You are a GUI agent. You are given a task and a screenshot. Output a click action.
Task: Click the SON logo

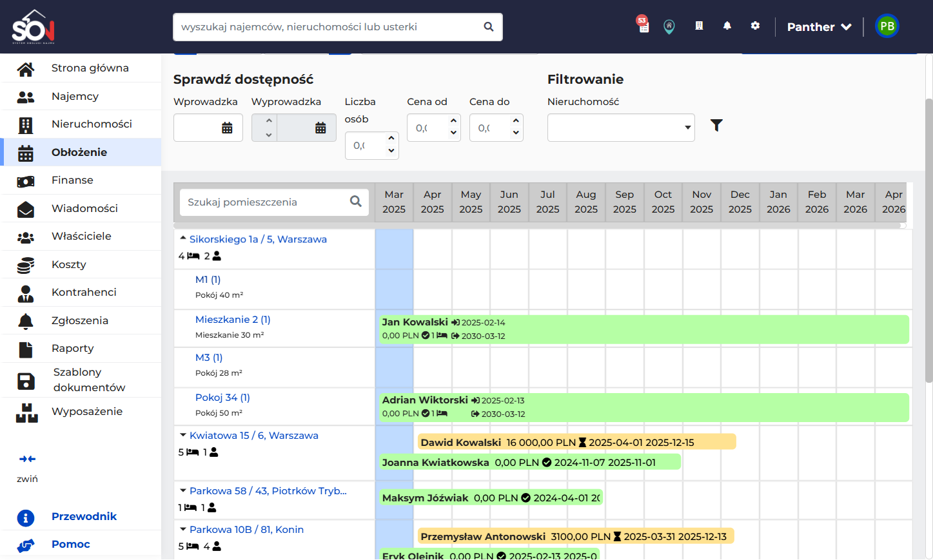33,26
